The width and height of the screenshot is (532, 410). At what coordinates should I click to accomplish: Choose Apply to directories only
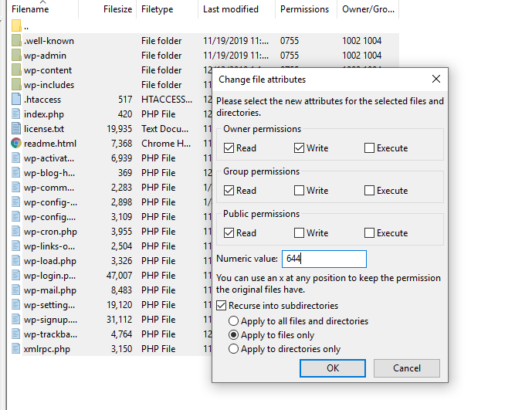234,349
